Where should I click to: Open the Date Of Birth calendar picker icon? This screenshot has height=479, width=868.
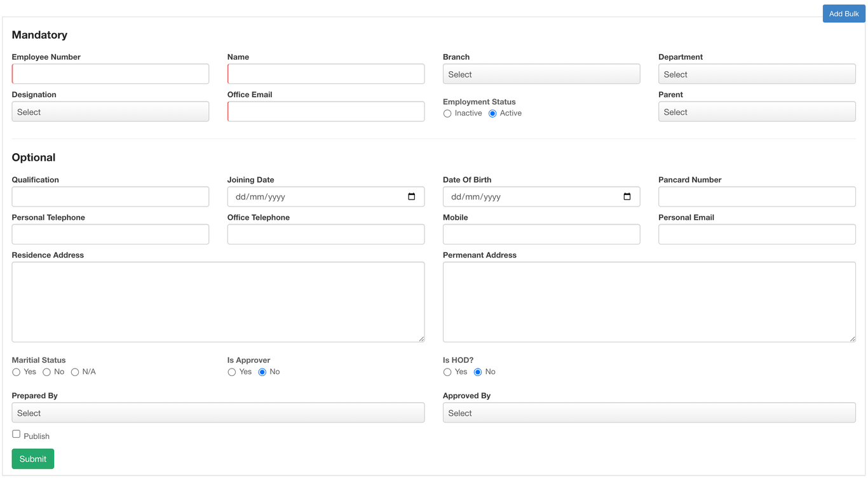tap(627, 196)
